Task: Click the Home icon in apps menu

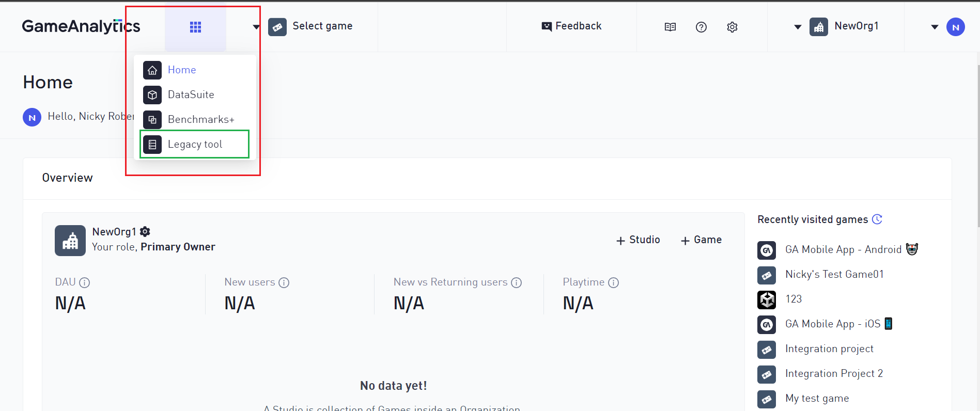Action: (152, 70)
